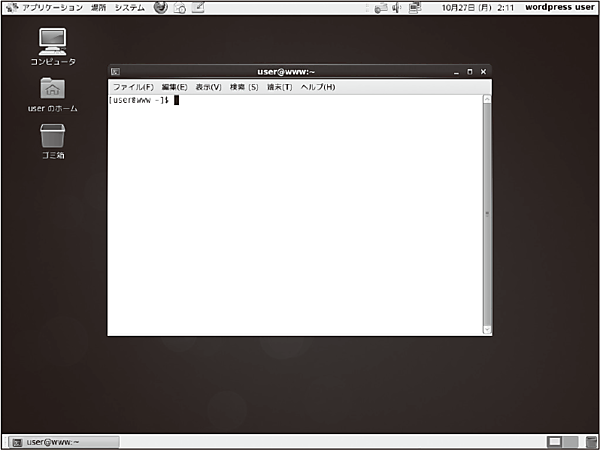Open the note-taking launcher icon in top panel
600x450 pixels.
pyautogui.click(x=198, y=7)
